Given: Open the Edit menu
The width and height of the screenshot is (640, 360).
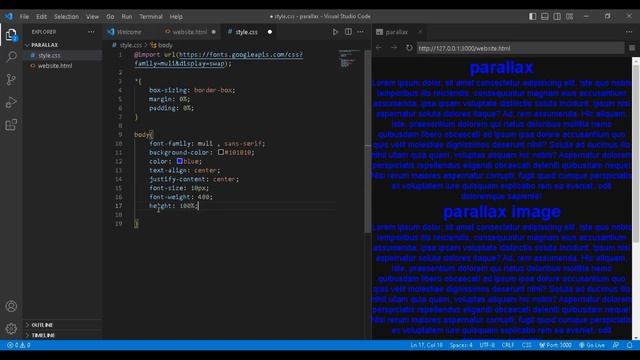Looking at the screenshot, I should 42,17.
